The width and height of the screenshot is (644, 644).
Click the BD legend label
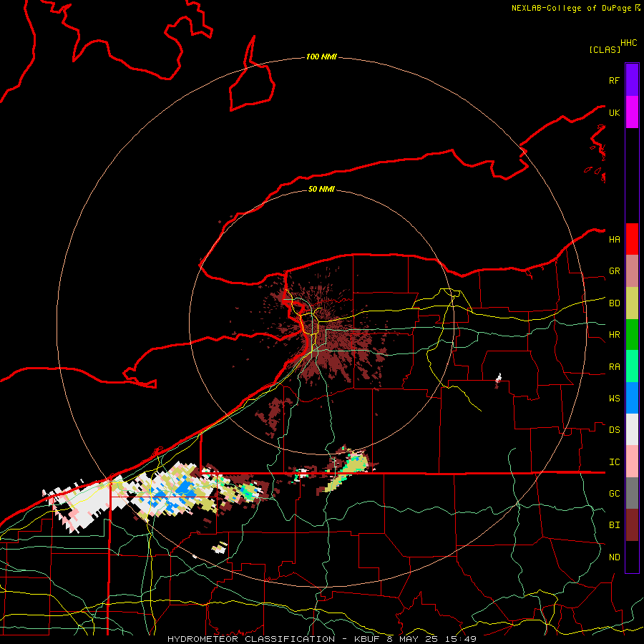(x=614, y=303)
